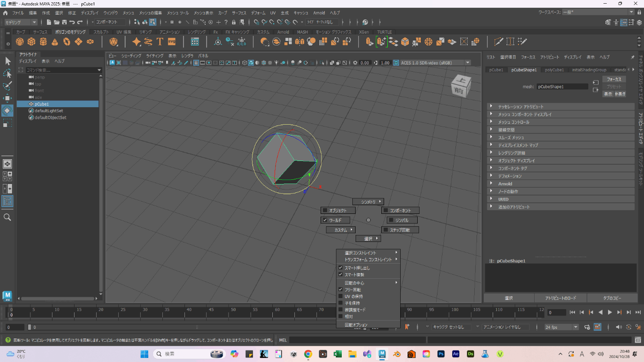Expand the メッシュ コンポーネント ディスプレイ section
The width and height of the screenshot is (644, 362).
tap(561, 115)
